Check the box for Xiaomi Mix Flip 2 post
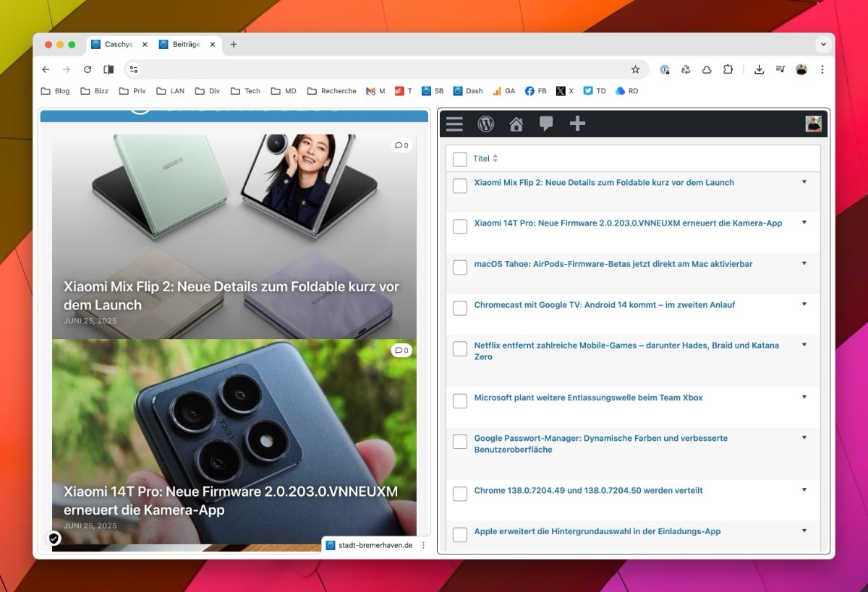 point(460,186)
